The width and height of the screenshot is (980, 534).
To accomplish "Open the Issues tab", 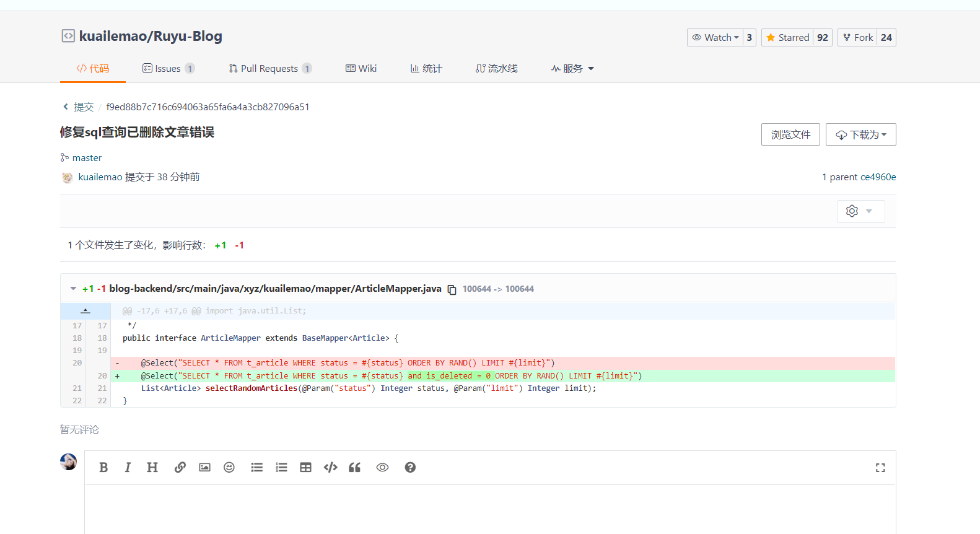I will pos(168,69).
